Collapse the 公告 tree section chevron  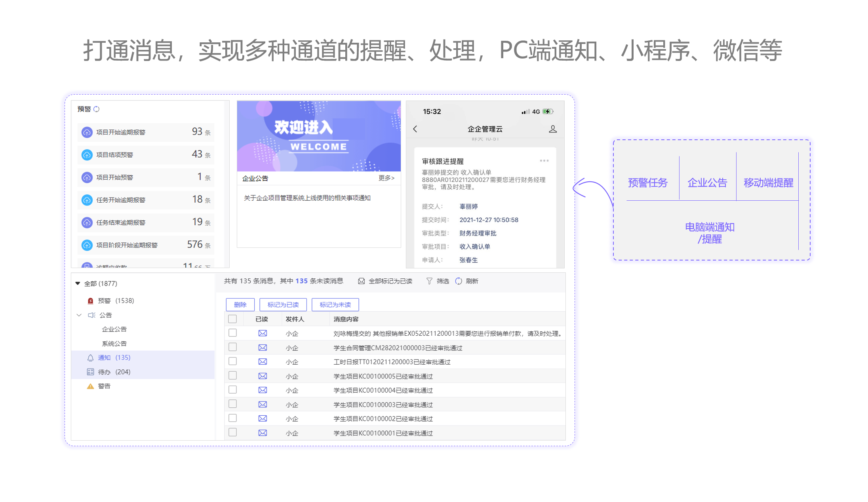click(x=79, y=315)
